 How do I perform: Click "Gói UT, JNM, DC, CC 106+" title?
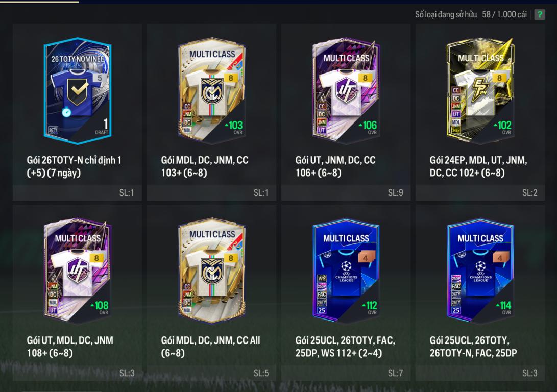click(335, 166)
